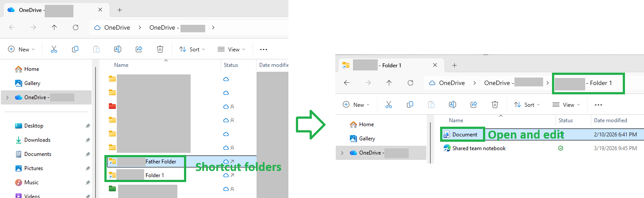Open the Sort dropdown in left window
This screenshot has height=198, width=644.
[192, 49]
